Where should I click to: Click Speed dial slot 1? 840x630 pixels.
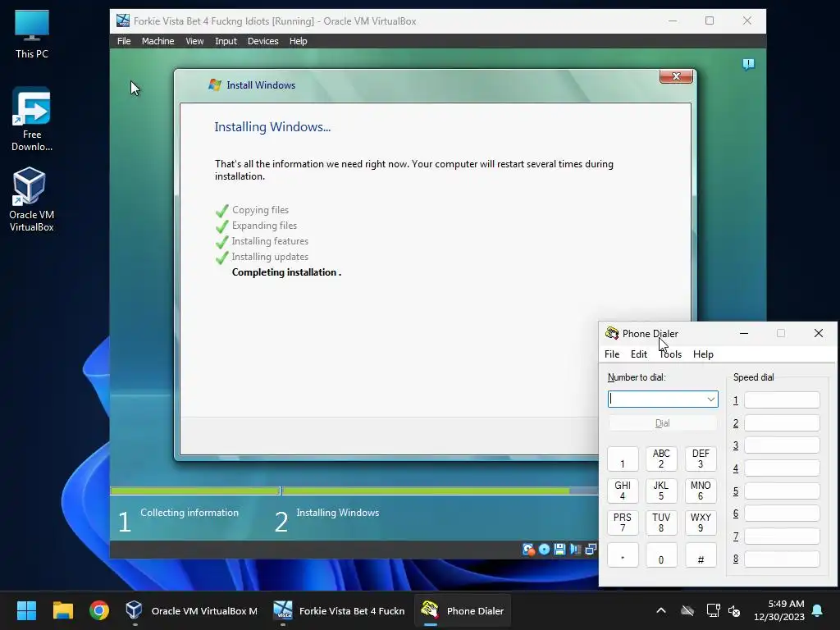[782, 400]
